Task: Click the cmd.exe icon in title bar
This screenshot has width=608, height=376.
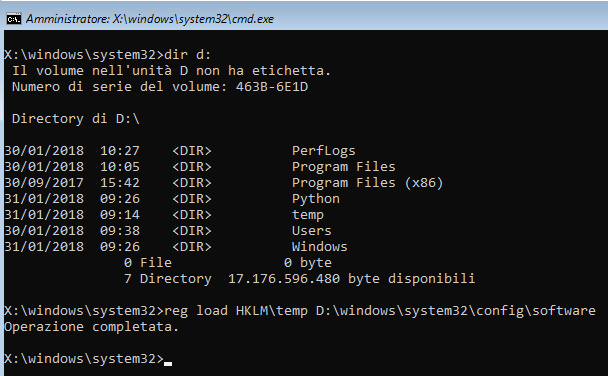Action: [14, 19]
